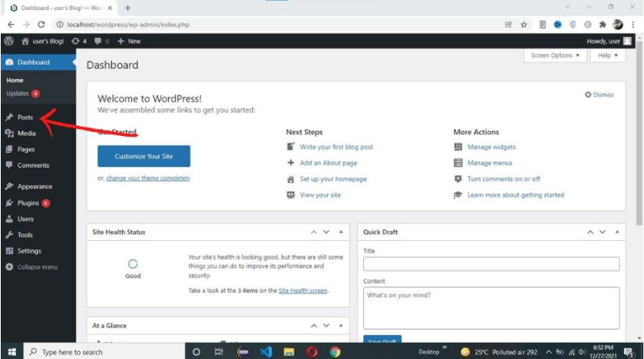Open Opera browser from taskbar
This screenshot has width=644, height=359.
(312, 352)
